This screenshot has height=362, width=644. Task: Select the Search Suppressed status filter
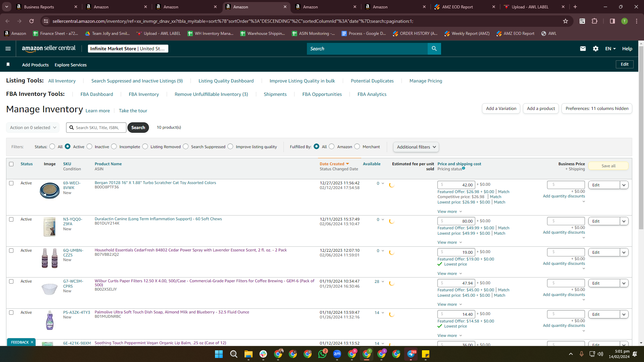[x=186, y=146]
